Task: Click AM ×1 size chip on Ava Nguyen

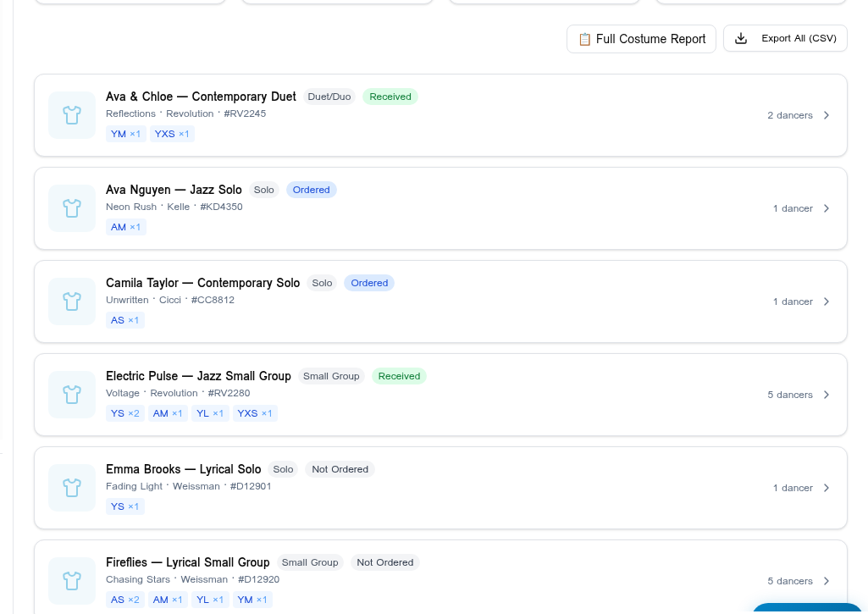Action: click(125, 226)
